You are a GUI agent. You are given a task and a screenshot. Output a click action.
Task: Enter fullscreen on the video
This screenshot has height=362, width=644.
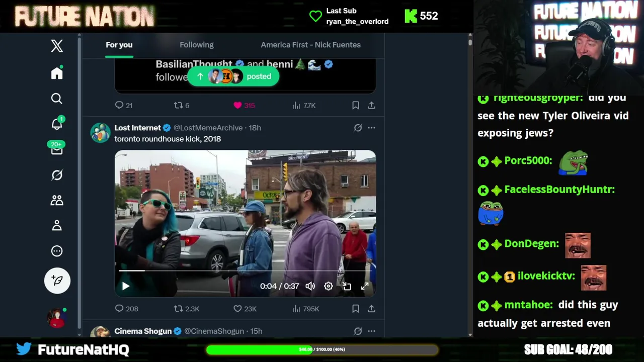365,286
